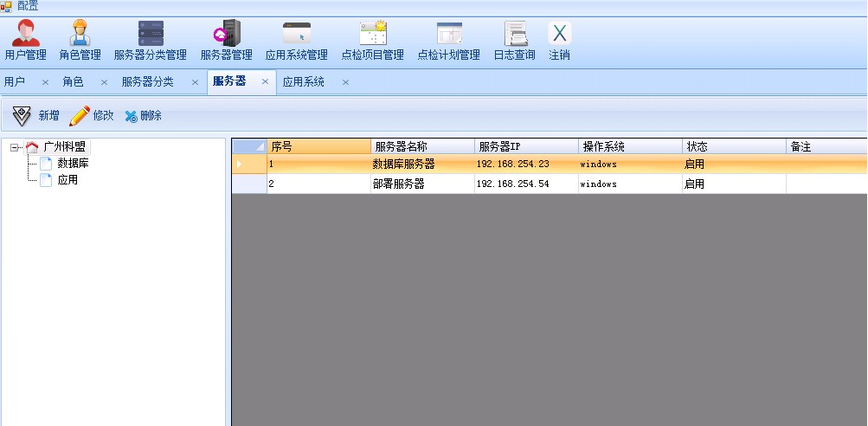Open 服务器分类管理 server category icon
Image resolution: width=868 pixels, height=426 pixels.
[x=151, y=33]
